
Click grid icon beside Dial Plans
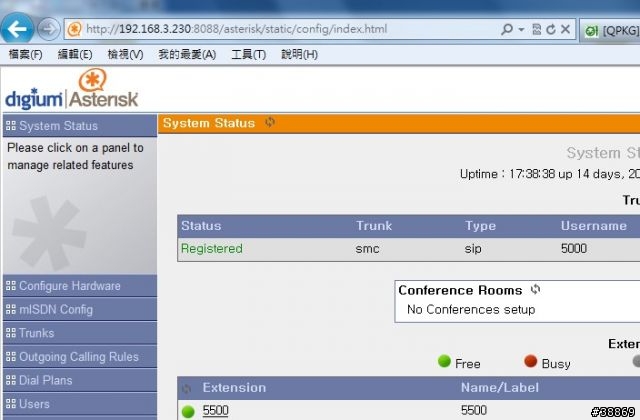point(11,380)
